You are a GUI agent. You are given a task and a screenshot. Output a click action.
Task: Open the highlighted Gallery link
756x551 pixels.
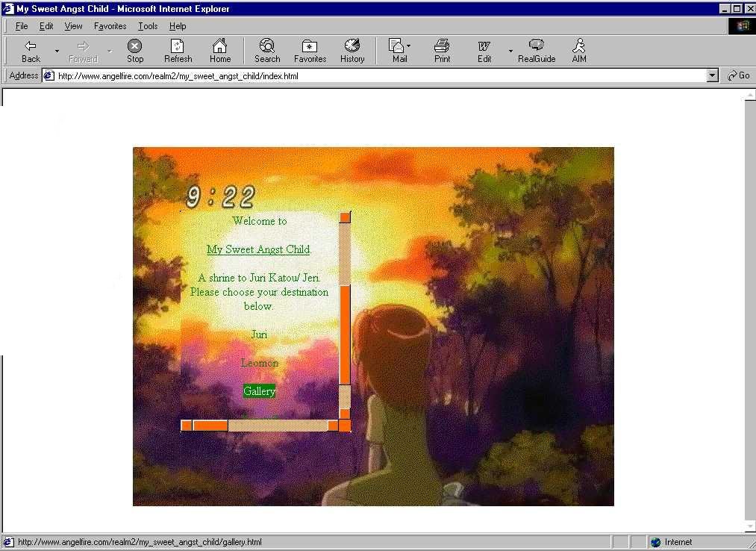[x=260, y=390]
